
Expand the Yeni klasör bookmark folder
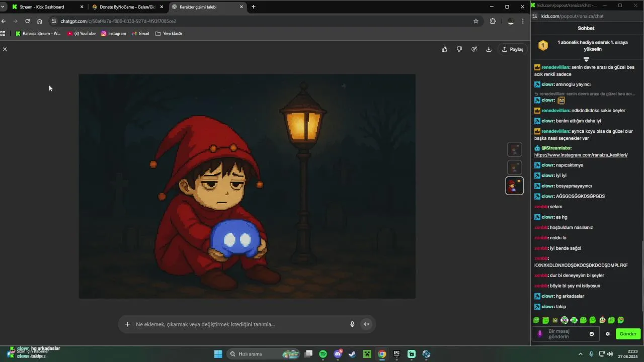pos(169,34)
